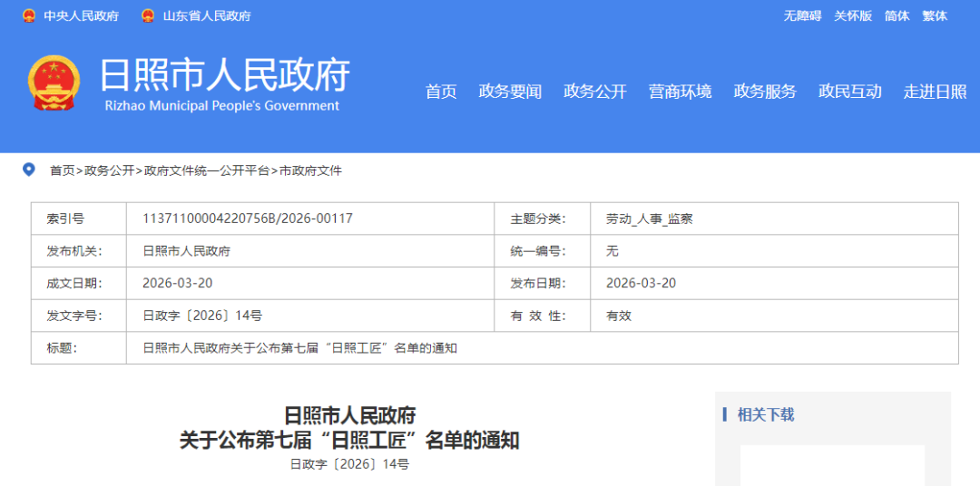The height and width of the screenshot is (486, 980).
Task: Switch language to 简体 Chinese
Action: tap(897, 15)
